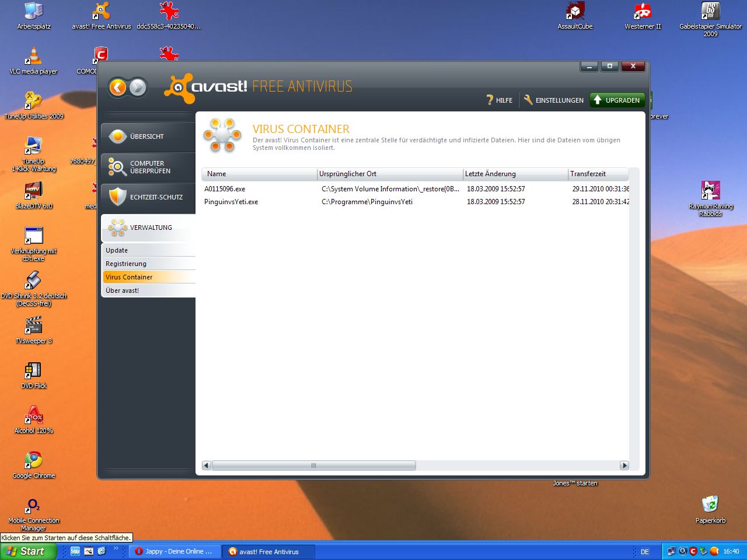Select the AssaultCube desktop icon

point(575,16)
